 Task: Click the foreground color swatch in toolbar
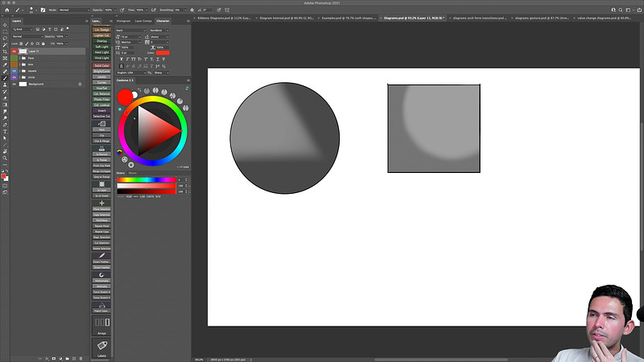click(3, 175)
